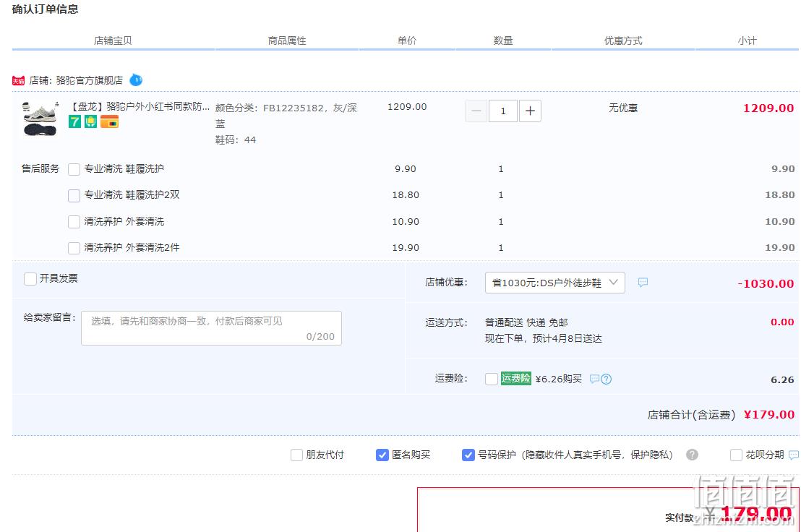Check 清洗养护 外套清洗 service option
The image size is (801, 532).
pyautogui.click(x=74, y=222)
